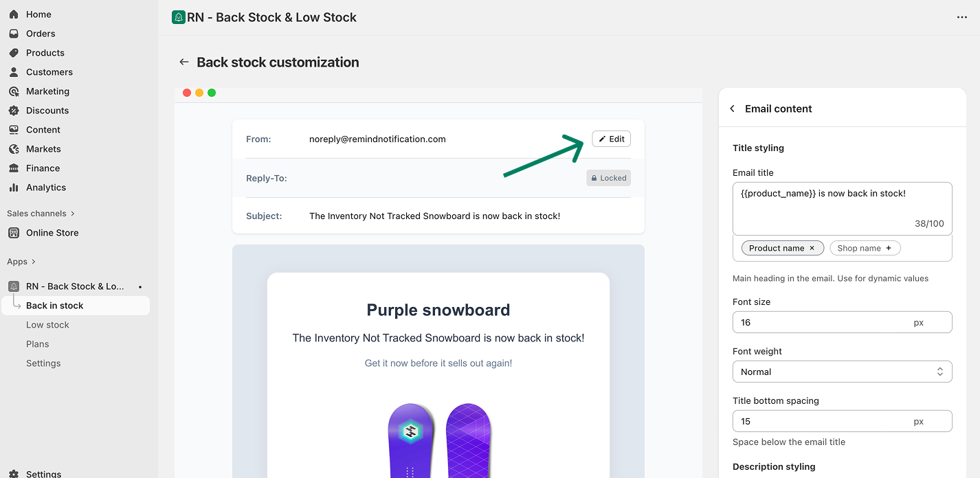Open Orders via its inbox icon

[14, 34]
